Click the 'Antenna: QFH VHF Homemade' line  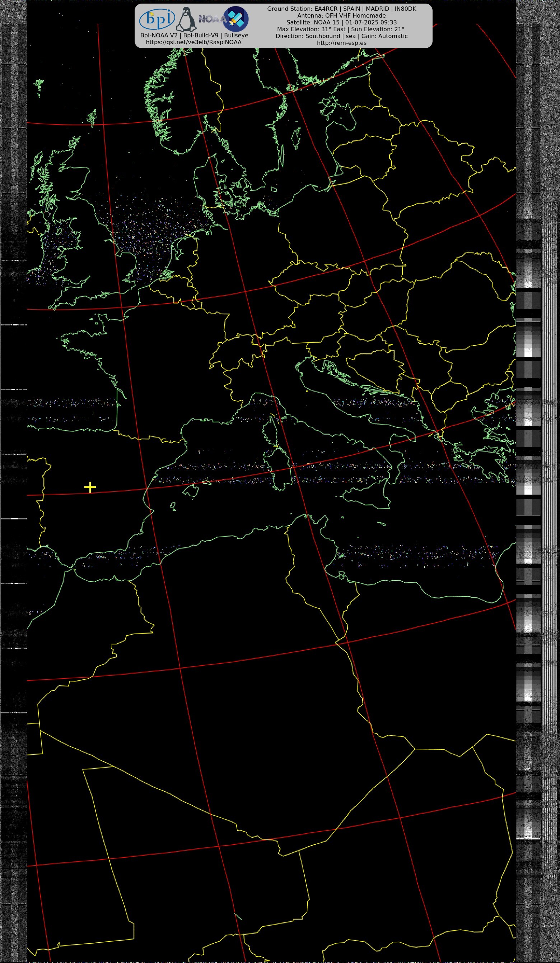[x=341, y=16]
